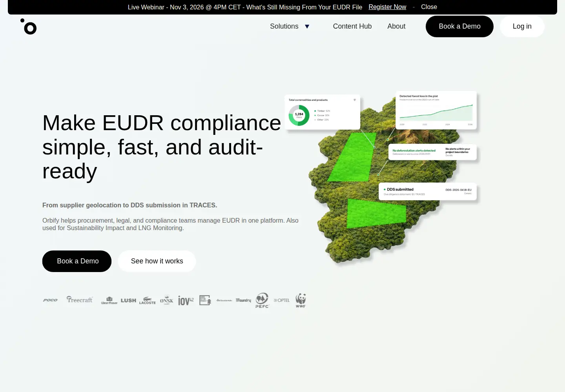Click the OPTEL partner logo
Viewport: 565px width, 392px height.
[x=282, y=300]
